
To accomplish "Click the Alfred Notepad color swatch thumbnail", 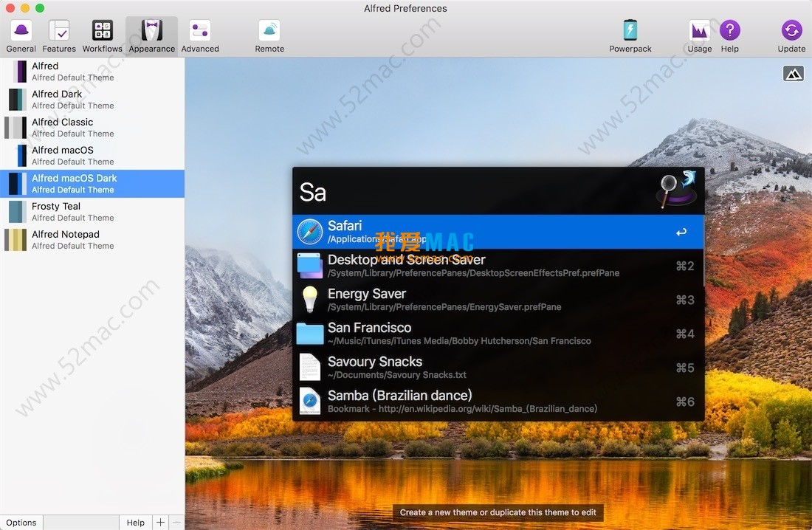I will click(x=16, y=239).
